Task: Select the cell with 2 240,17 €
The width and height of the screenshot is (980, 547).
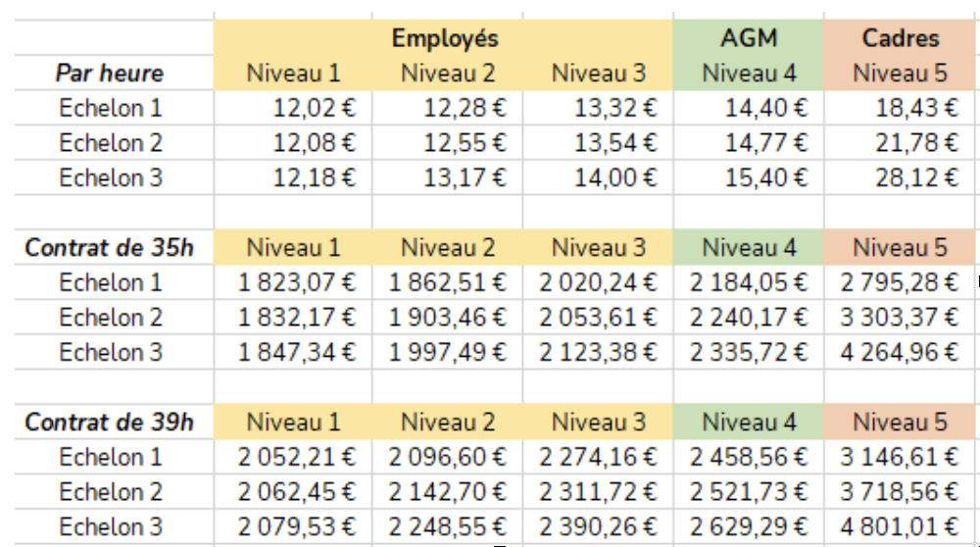Action: click(749, 318)
